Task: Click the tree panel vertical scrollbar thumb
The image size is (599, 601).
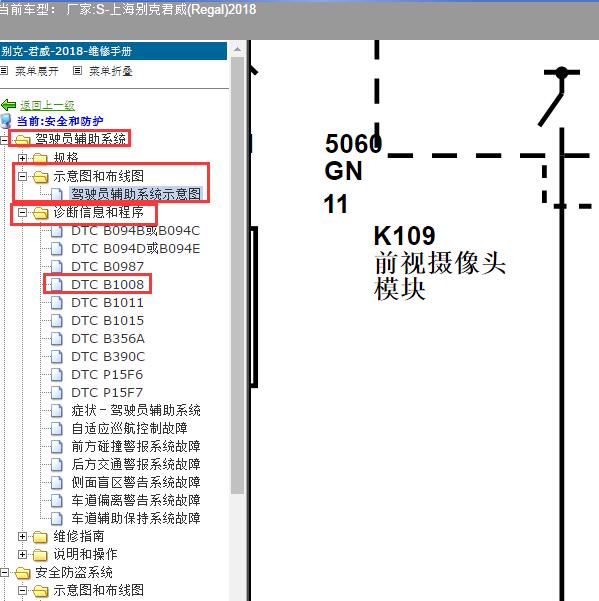Action: (x=238, y=275)
